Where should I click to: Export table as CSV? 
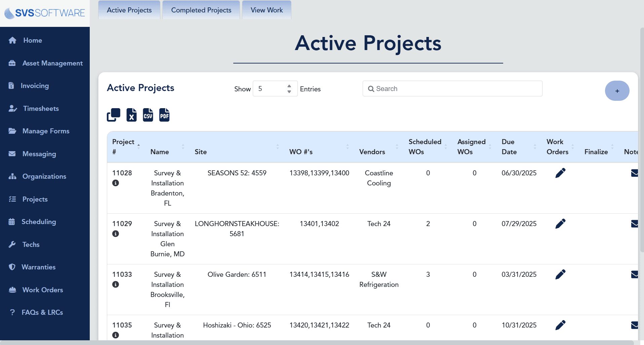point(148,115)
